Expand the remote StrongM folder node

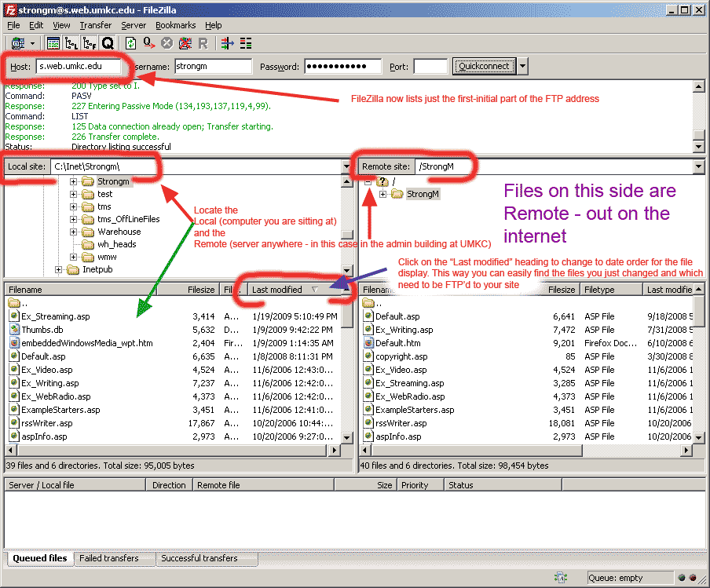tap(383, 194)
